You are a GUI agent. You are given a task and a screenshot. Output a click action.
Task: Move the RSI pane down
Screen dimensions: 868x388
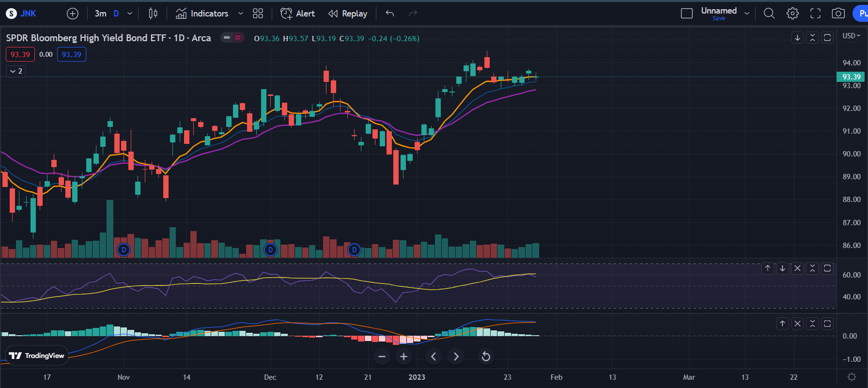pos(782,268)
